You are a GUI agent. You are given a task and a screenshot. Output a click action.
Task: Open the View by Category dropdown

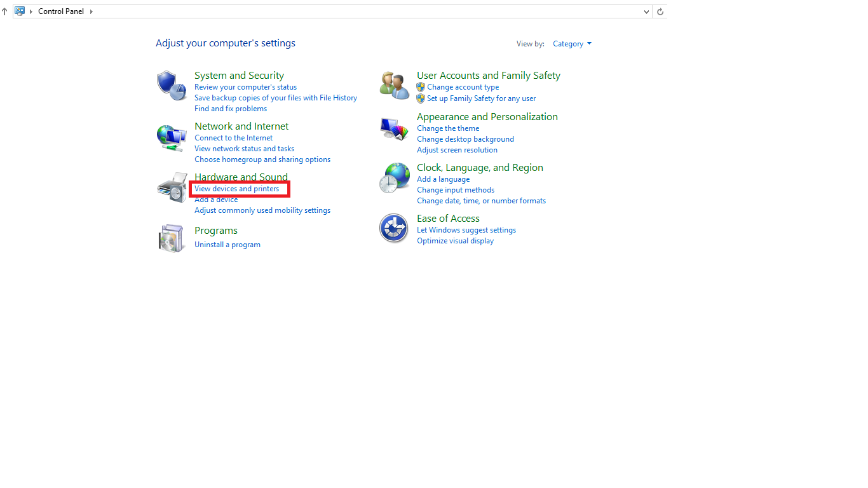[572, 44]
